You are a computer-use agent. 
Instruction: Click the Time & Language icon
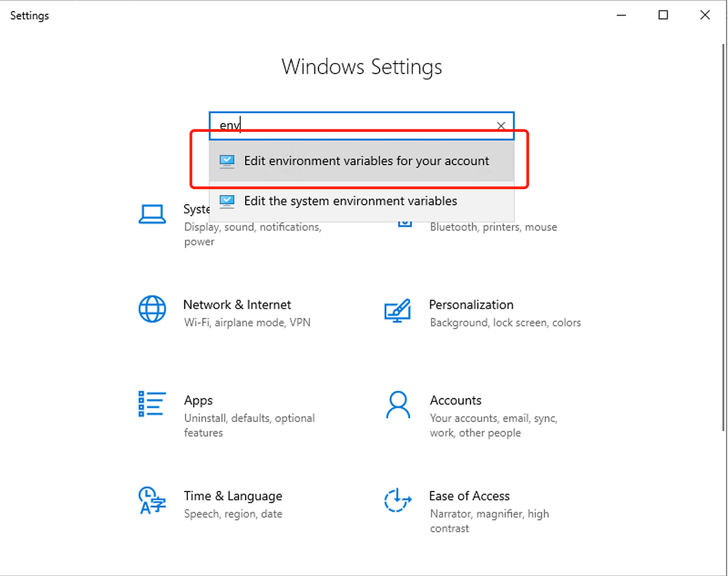[152, 501]
